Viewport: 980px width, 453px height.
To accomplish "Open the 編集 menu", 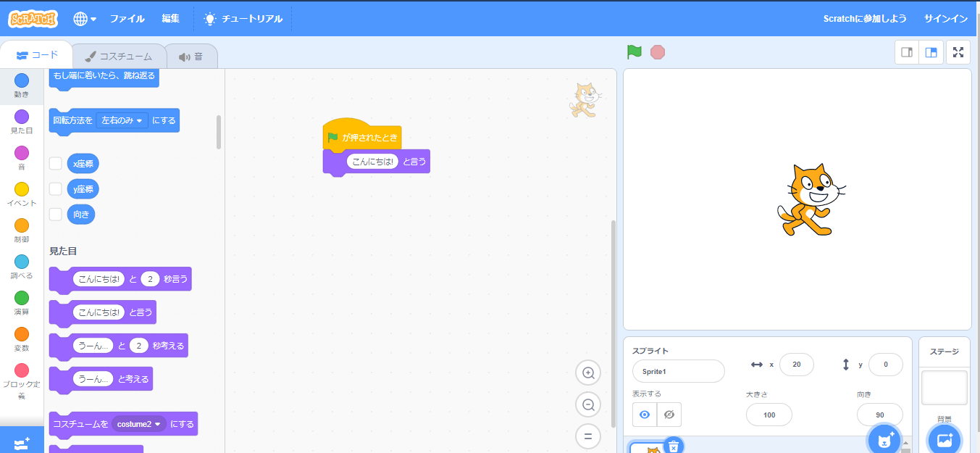I will pyautogui.click(x=171, y=19).
